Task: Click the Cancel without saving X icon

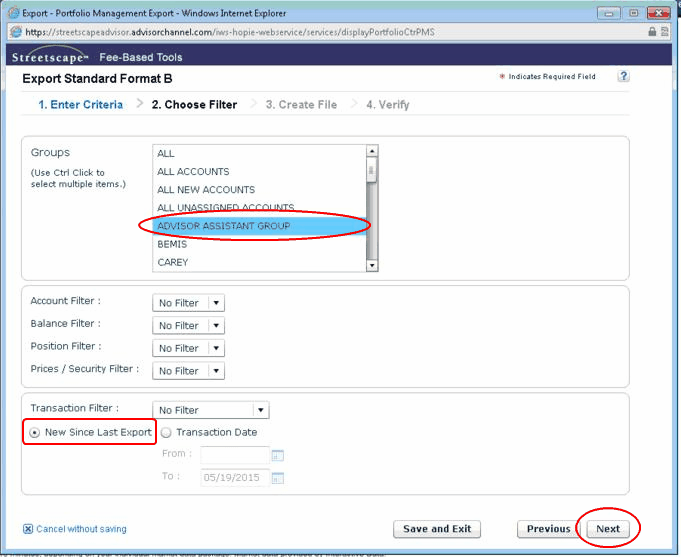Action: 28,529
